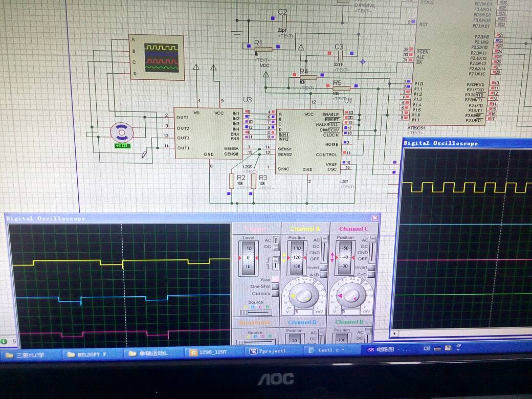The height and width of the screenshot is (399, 532).
Task: Select resistor R4 in the schematic
Action: [308, 77]
